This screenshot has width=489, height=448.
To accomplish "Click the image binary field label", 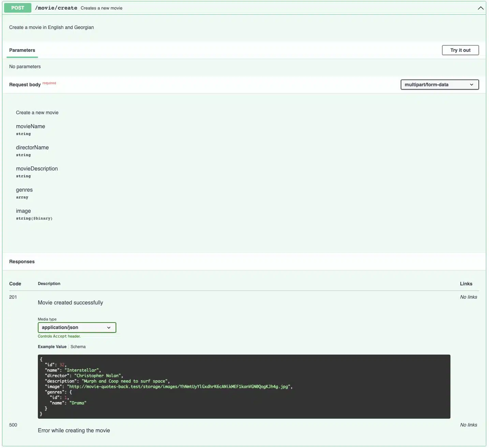I will click(23, 211).
